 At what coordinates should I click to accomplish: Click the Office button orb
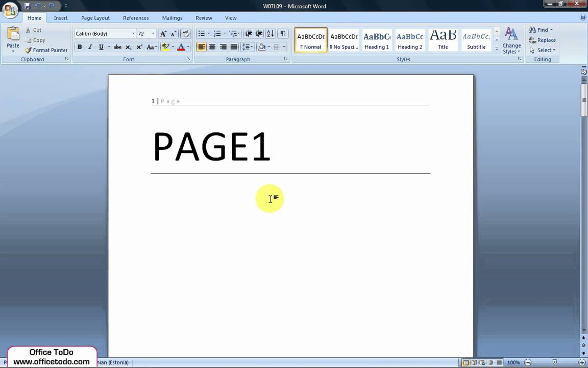[x=9, y=10]
